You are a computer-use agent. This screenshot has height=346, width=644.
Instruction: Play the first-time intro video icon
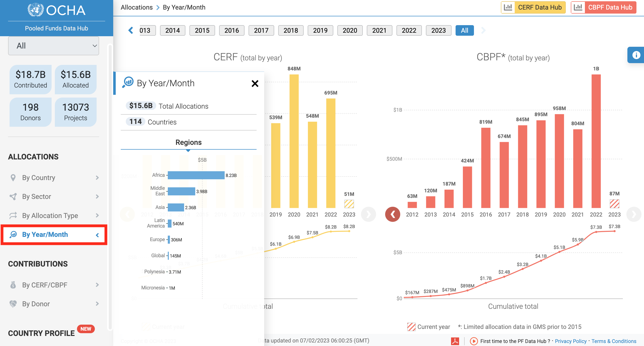[x=474, y=341]
